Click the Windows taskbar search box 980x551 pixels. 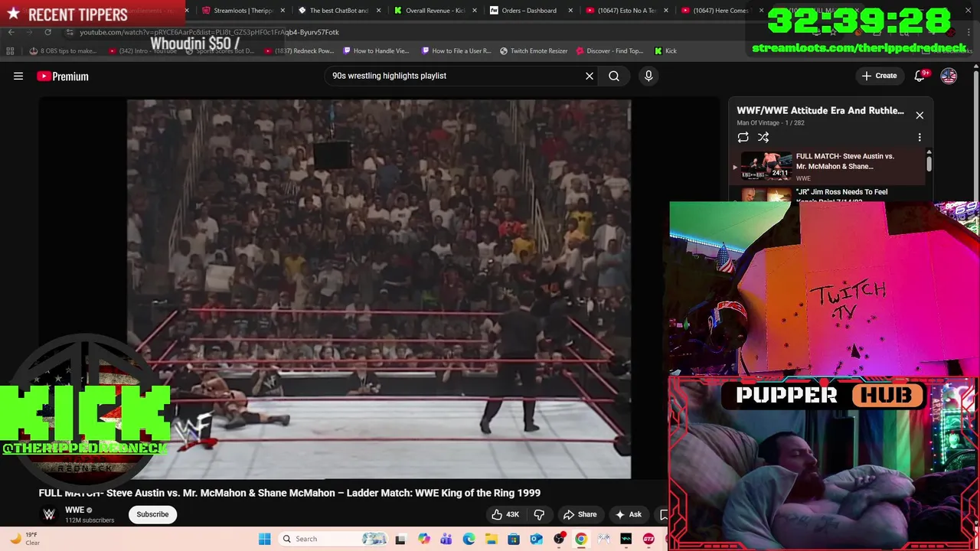point(333,539)
